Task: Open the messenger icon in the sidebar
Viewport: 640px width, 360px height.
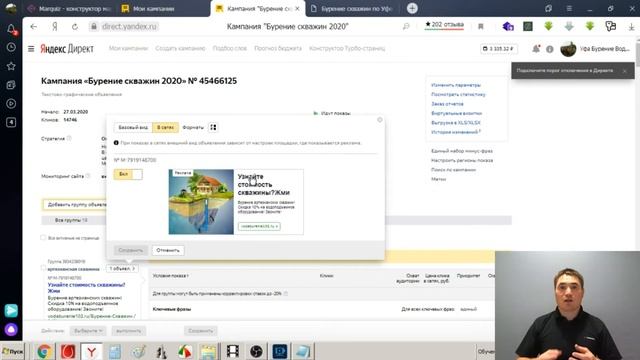Action: 11,311
